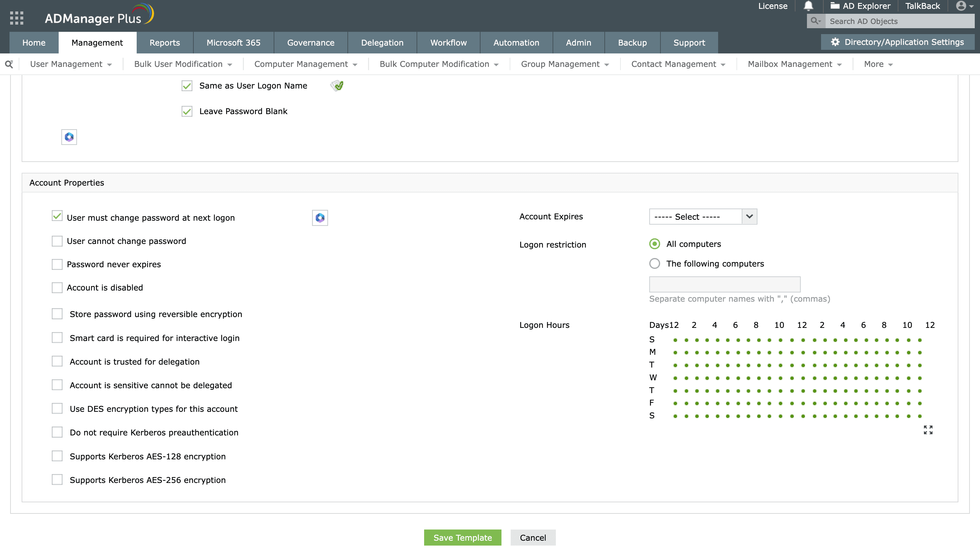Viewport: 980px width, 560px height.
Task: Open the More menu
Action: click(x=878, y=64)
